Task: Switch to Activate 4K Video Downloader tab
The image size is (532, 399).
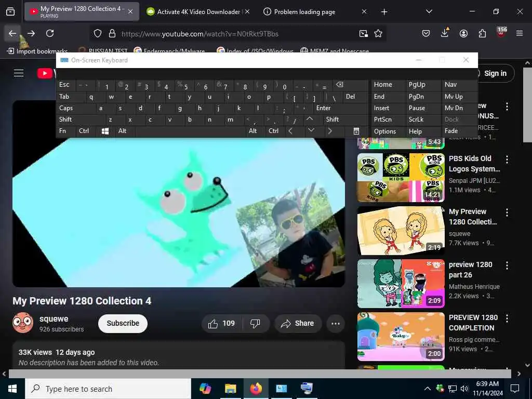Action: coord(198,12)
